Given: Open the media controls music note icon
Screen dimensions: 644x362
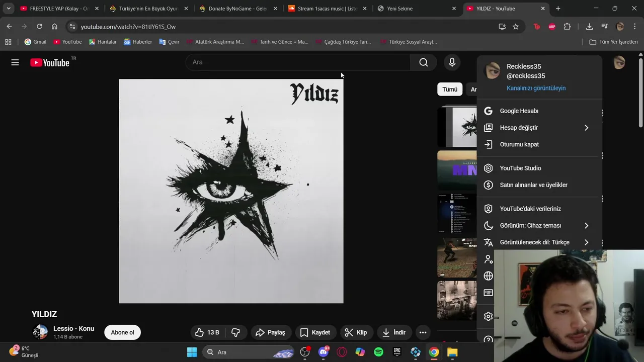Looking at the screenshot, I should [x=604, y=27].
